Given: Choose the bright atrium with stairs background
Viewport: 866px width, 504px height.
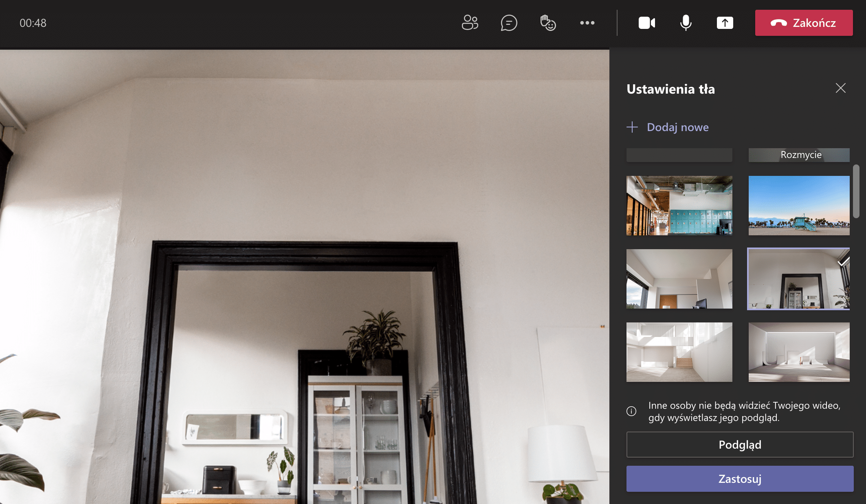Looking at the screenshot, I should point(679,352).
